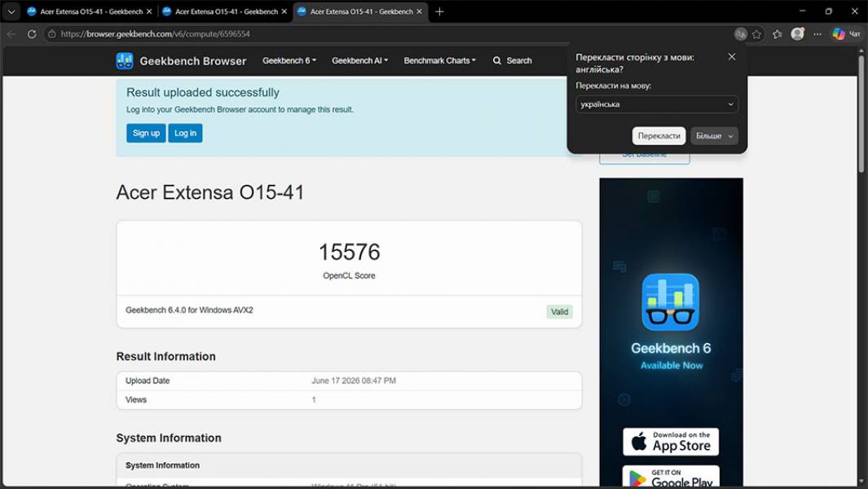Click the Acer Extensa O15-41 heading
The height and width of the screenshot is (489, 868).
(x=210, y=192)
